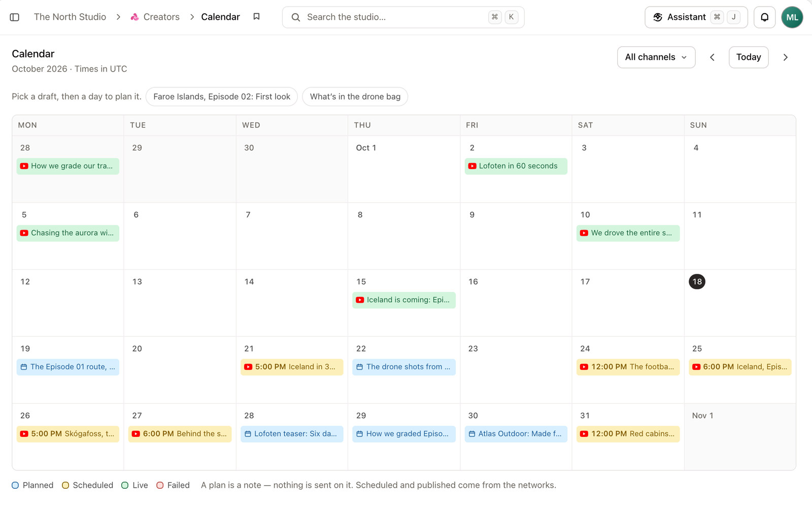Open 'Iceland is coming: Epi...' event
The height and width of the screenshot is (508, 812).
404,300
